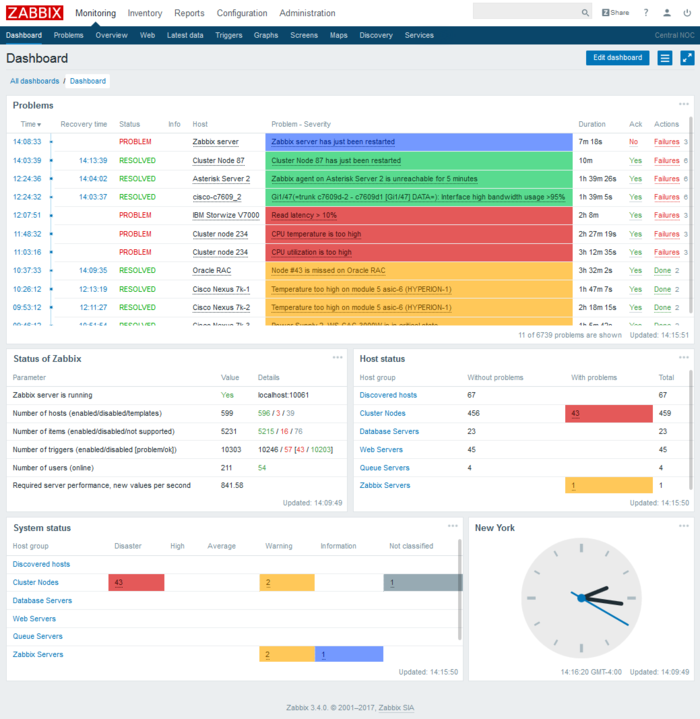Go to the Graphs tab
The image size is (700, 719).
[266, 35]
